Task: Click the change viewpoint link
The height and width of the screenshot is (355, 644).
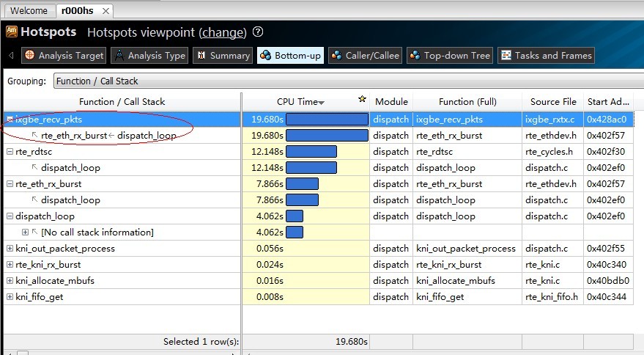Action: (223, 32)
